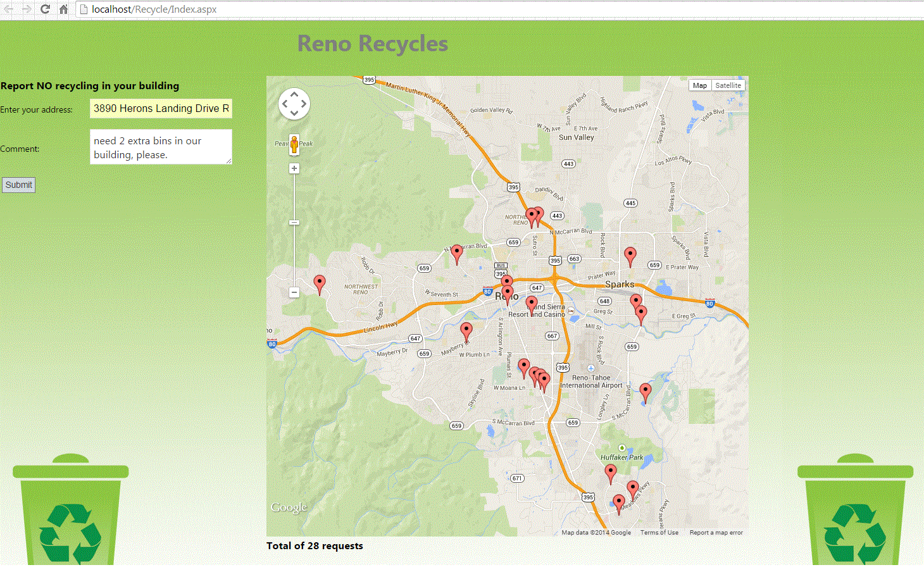Click the marker beside Route 443 shield
Image resolution: width=924 pixels, height=572 pixels.
click(x=539, y=217)
